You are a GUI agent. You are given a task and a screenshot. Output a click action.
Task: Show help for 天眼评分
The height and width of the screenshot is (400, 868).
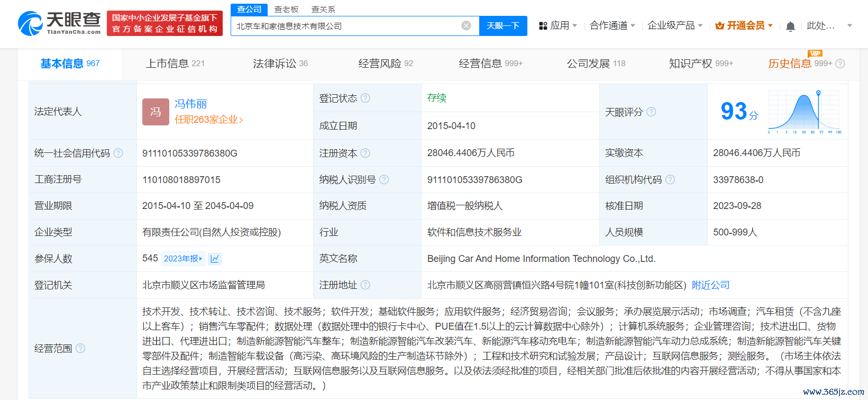(651, 112)
